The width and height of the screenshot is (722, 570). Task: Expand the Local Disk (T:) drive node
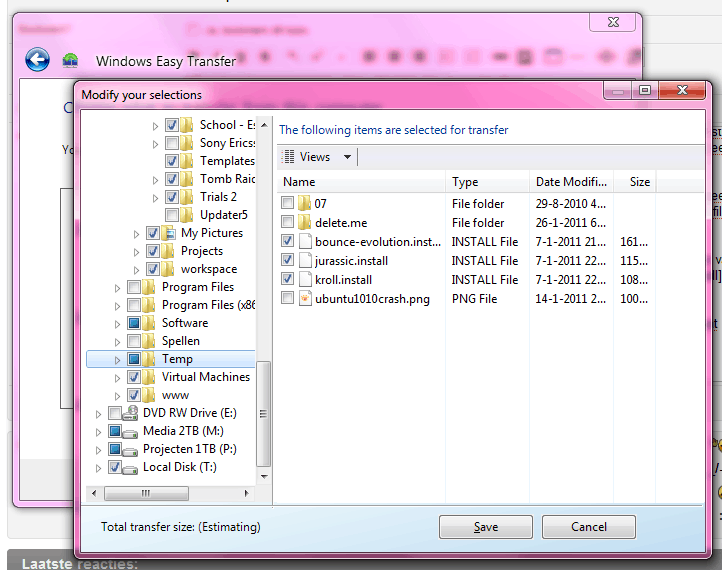[98, 468]
